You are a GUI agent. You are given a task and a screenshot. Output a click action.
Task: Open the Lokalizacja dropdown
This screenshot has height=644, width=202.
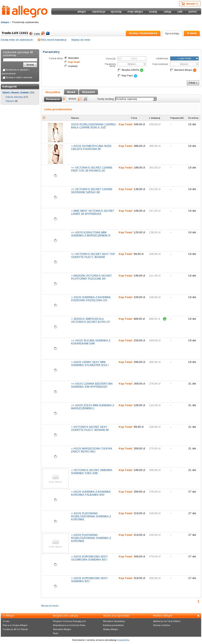184,59
